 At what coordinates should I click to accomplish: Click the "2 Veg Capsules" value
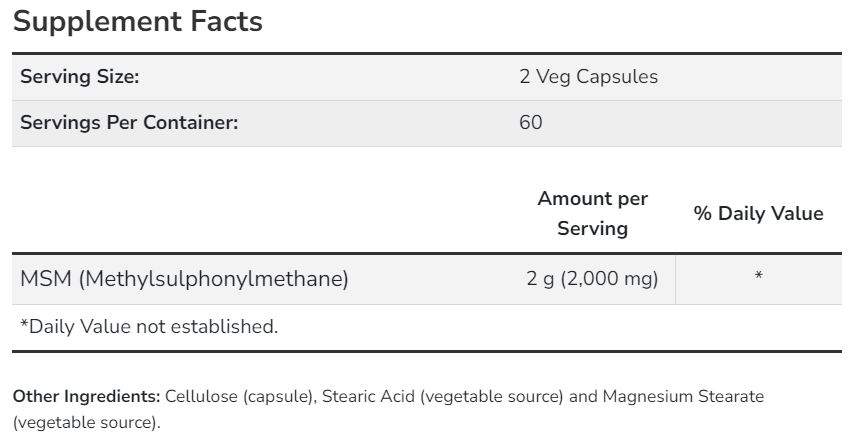(588, 77)
